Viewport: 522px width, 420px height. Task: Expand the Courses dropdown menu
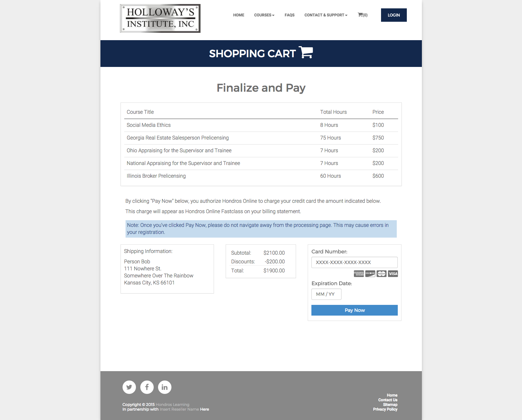tap(264, 15)
